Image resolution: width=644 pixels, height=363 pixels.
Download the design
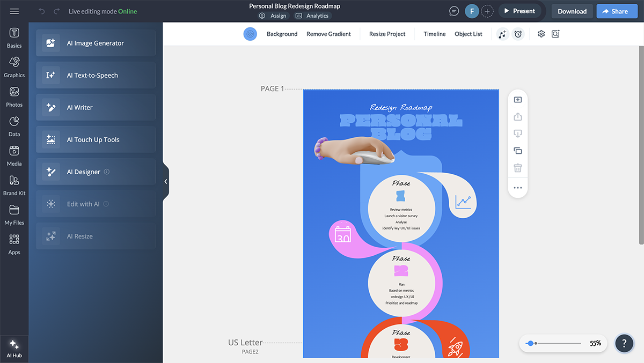click(572, 11)
